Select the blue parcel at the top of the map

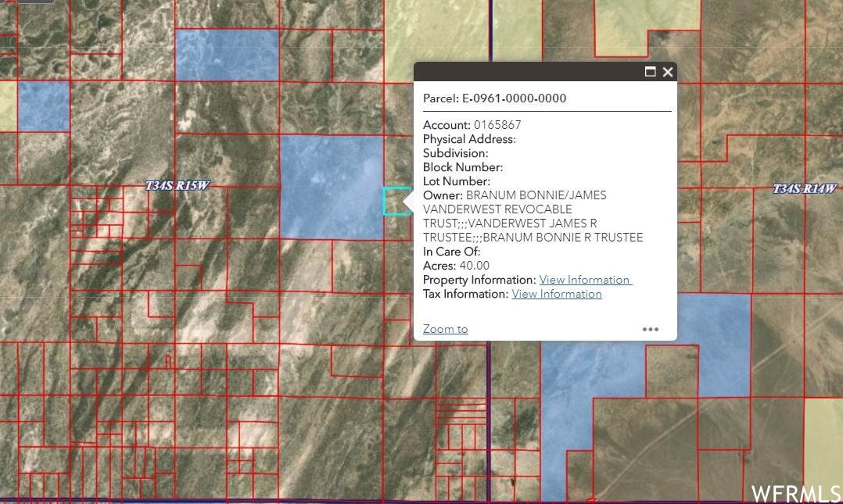point(227,55)
